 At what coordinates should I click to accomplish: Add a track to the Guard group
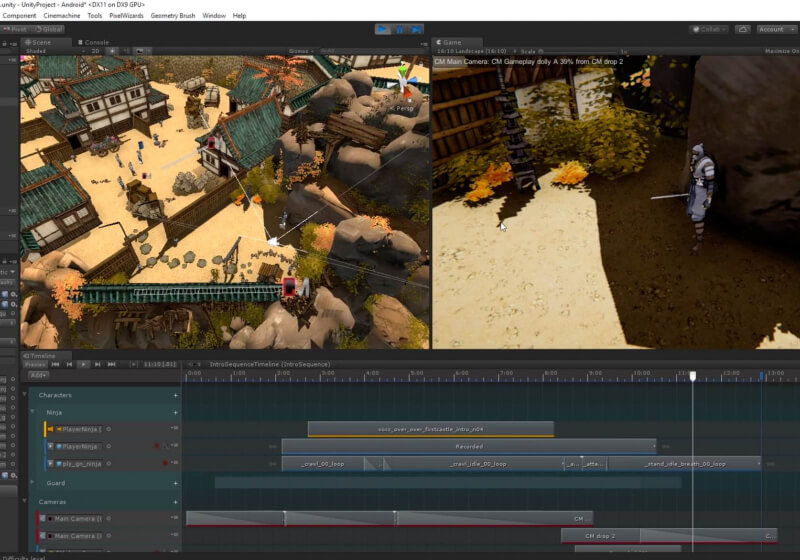pyautogui.click(x=176, y=483)
